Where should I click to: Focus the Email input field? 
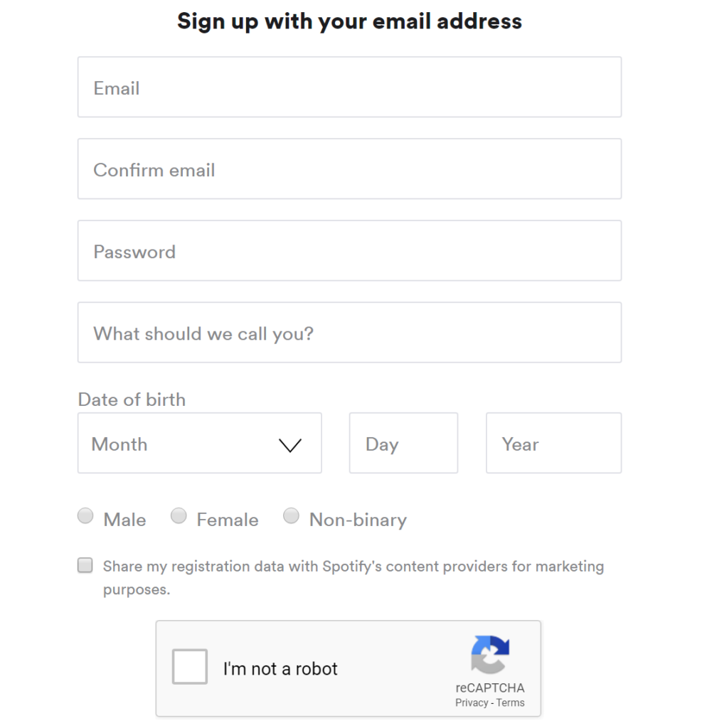pyautogui.click(x=349, y=87)
